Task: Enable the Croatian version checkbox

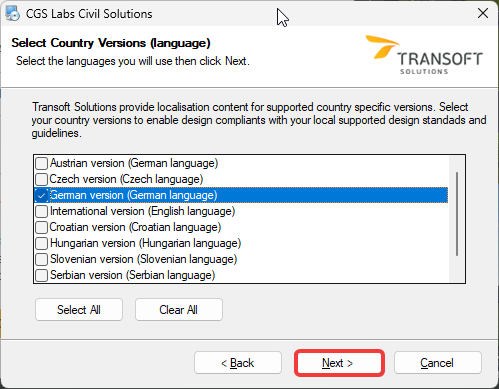Action: click(41, 227)
